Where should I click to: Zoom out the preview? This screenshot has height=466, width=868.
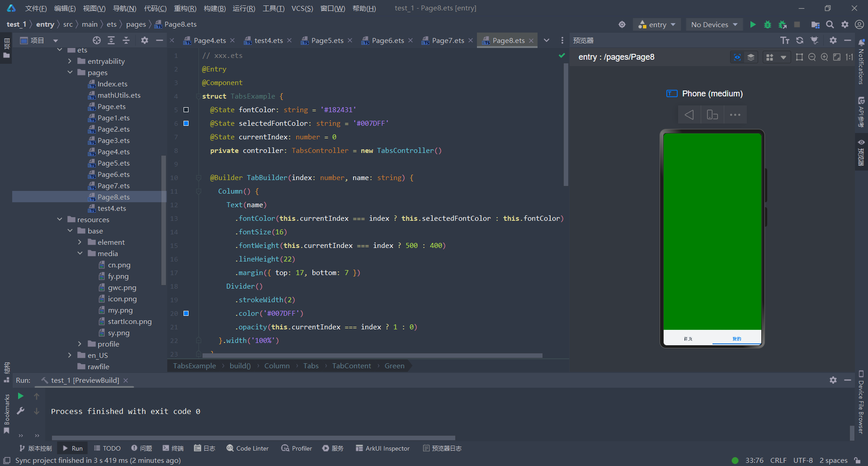click(812, 57)
